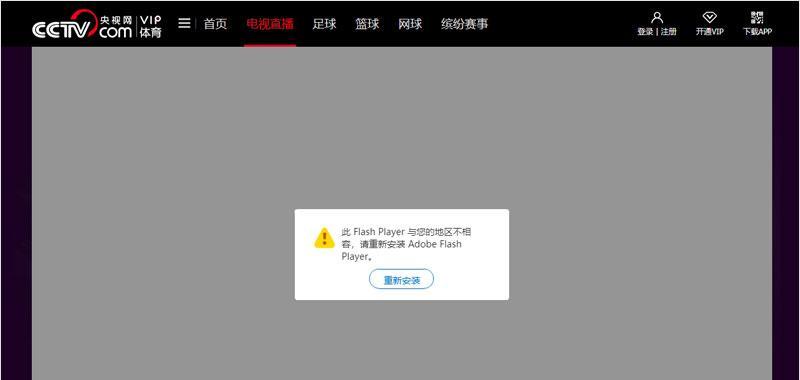Click the 重新安装 reinstall button
The image size is (800, 380).
(402, 280)
